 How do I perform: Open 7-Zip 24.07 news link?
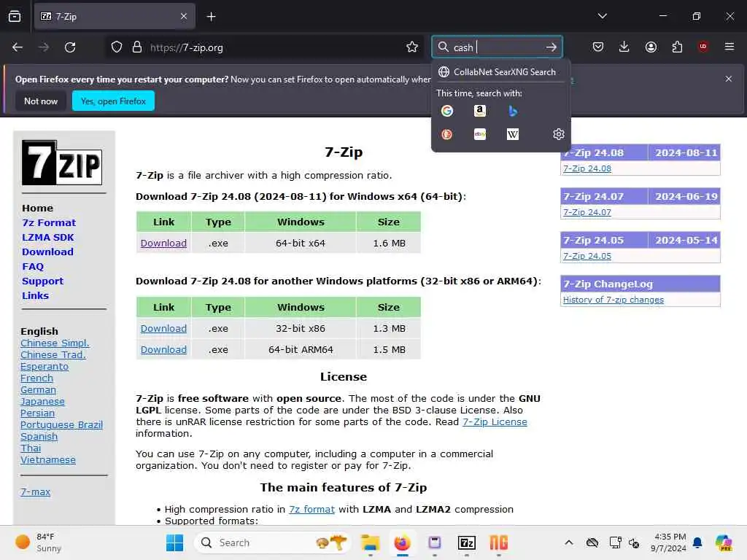point(587,212)
